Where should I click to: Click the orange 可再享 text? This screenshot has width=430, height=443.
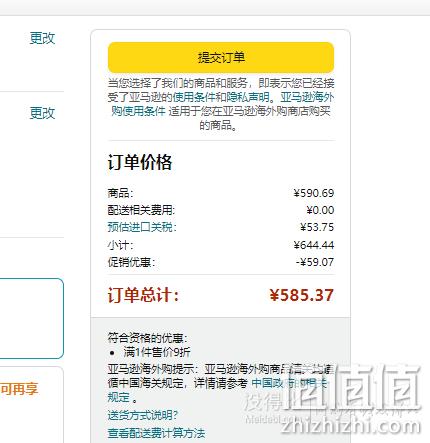19,389
